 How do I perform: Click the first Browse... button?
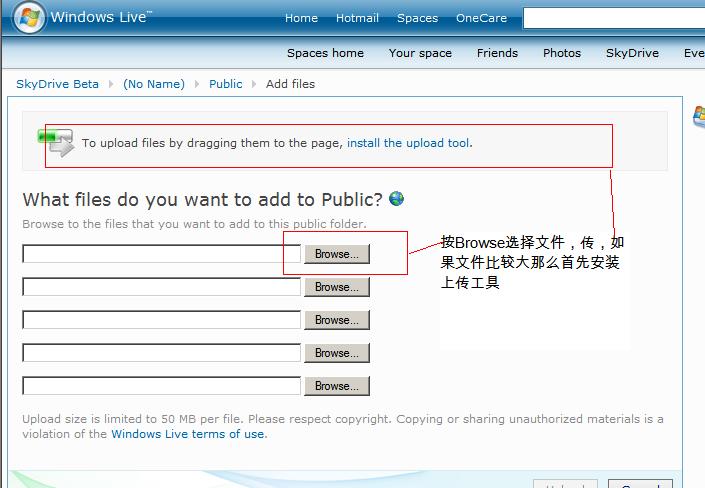point(337,254)
